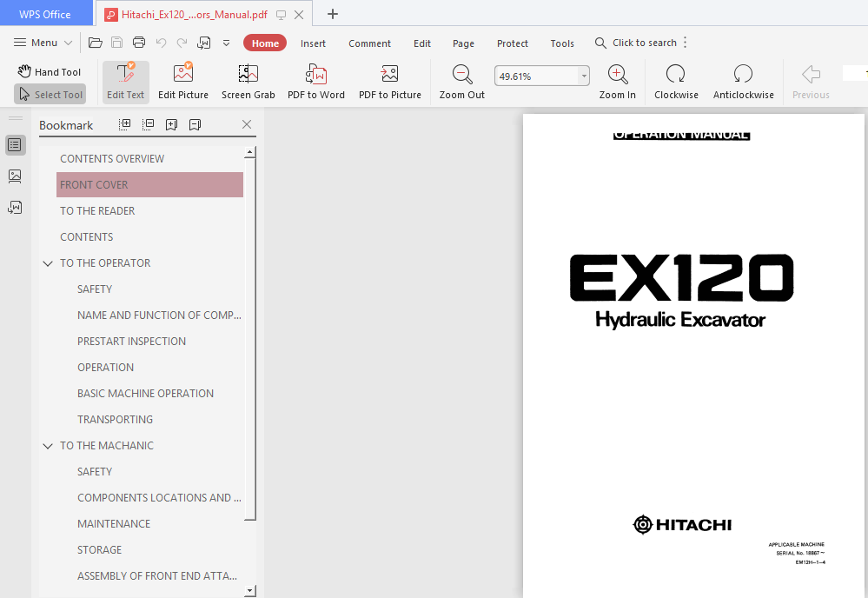Click the Zoom Out magnifier
Viewport: 868px width, 598px height.
461,82
